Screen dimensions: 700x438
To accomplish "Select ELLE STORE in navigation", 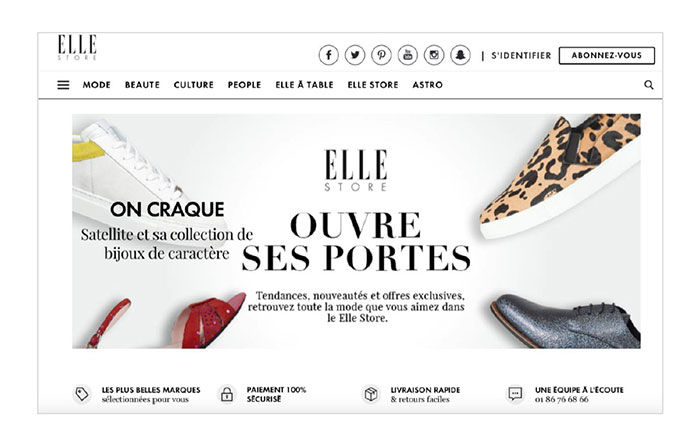I will pos(373,85).
